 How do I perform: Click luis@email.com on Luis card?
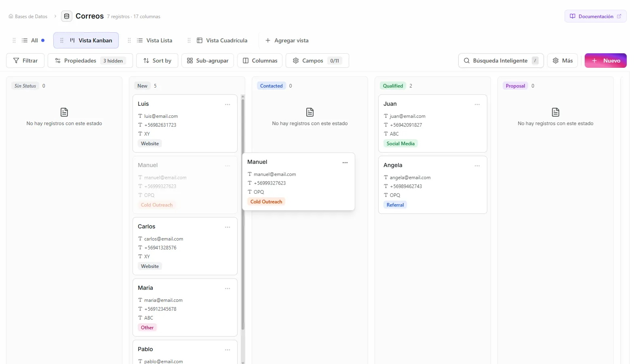tap(161, 116)
